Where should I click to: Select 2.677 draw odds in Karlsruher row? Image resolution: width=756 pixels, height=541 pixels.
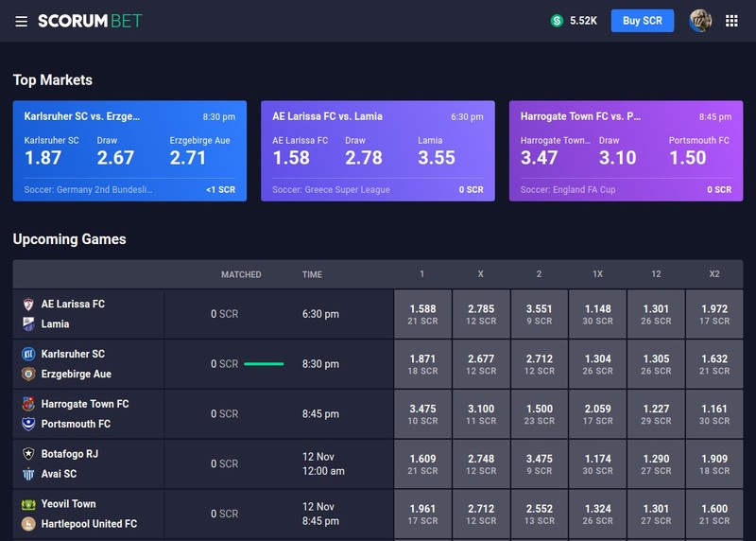(x=481, y=364)
